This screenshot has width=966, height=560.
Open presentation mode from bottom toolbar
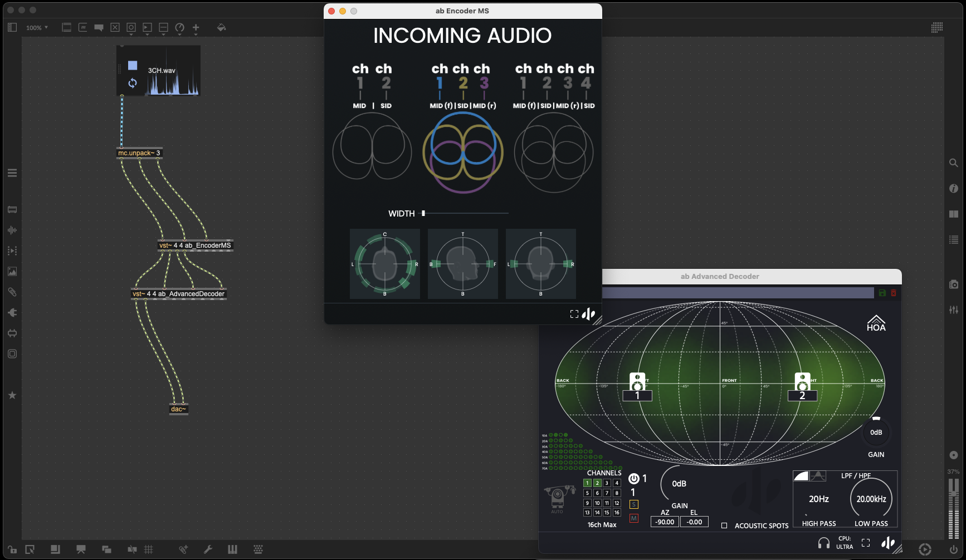point(81,549)
